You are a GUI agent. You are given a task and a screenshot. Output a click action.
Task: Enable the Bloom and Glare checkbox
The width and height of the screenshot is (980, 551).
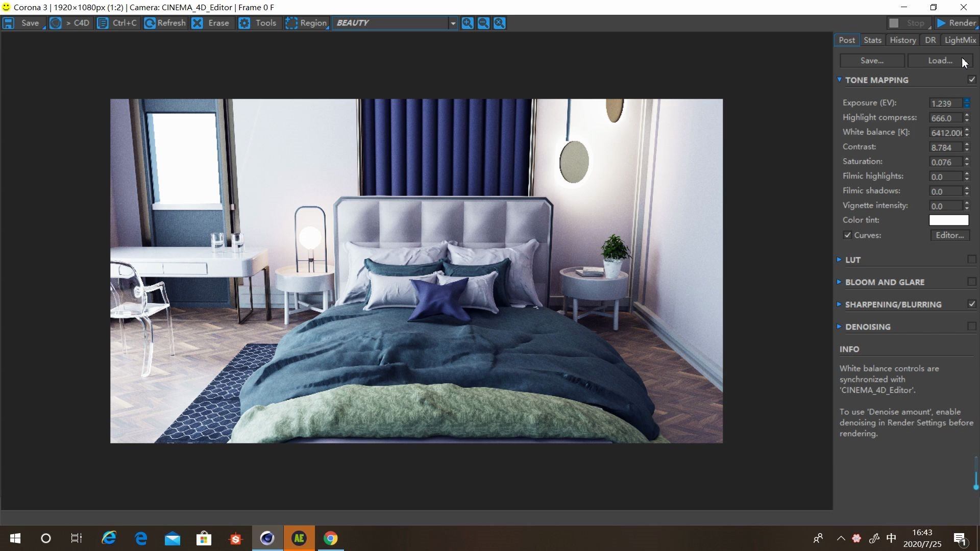971,282
